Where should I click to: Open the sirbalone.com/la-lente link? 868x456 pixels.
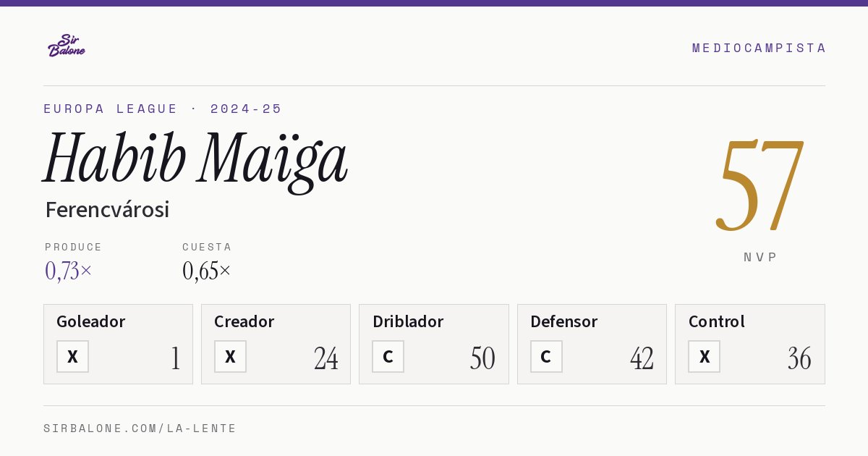[140, 428]
